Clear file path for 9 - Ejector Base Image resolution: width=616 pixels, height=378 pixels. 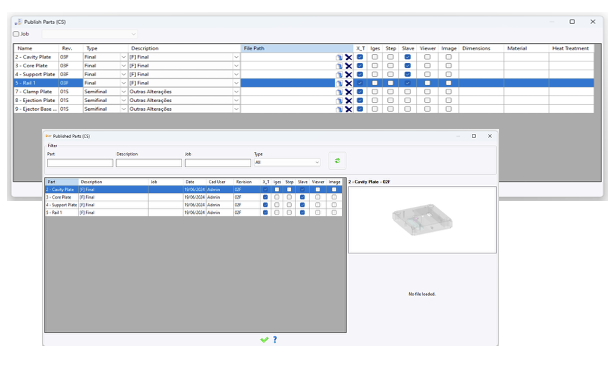point(348,109)
